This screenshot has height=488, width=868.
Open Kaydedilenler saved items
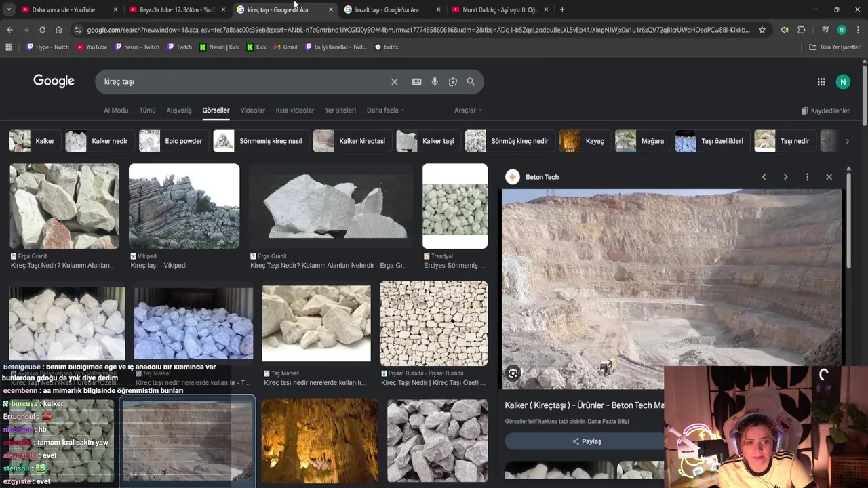[825, 110]
